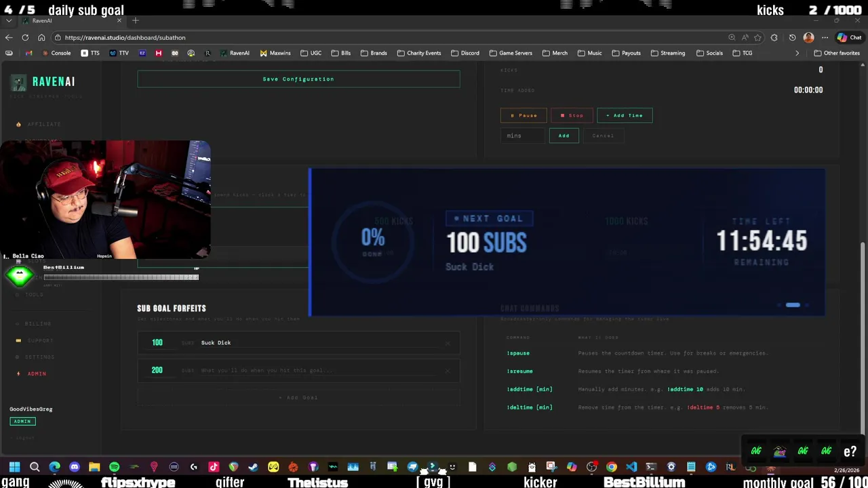The width and height of the screenshot is (868, 488).
Task: Open browser extensions puzzle icon
Action: [774, 37]
